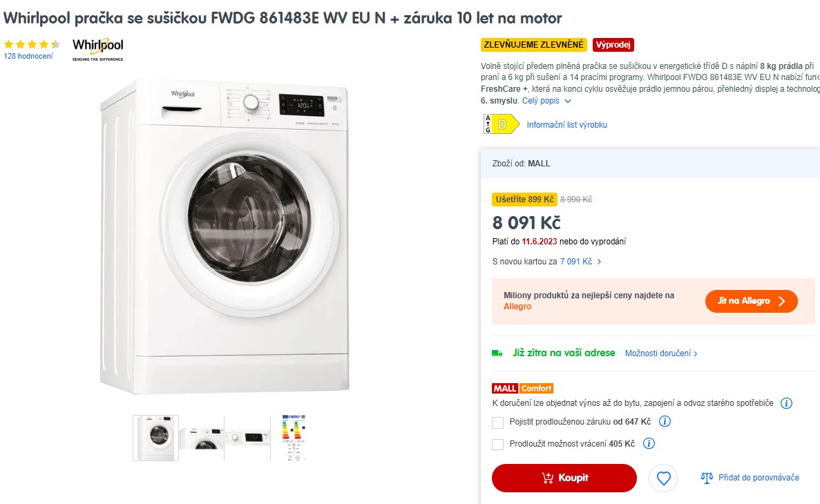Click info icon beside MALL Comfort delivery text
This screenshot has height=504, width=820.
pyautogui.click(x=786, y=403)
